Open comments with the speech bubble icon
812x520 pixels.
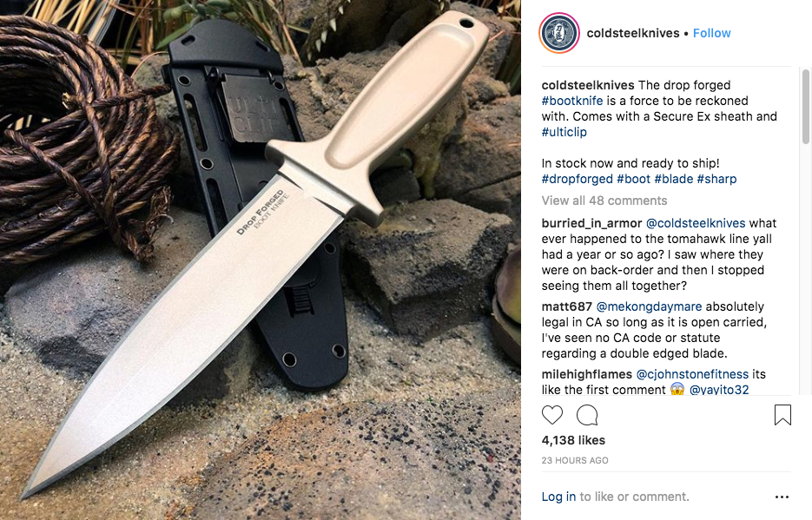pos(587,415)
